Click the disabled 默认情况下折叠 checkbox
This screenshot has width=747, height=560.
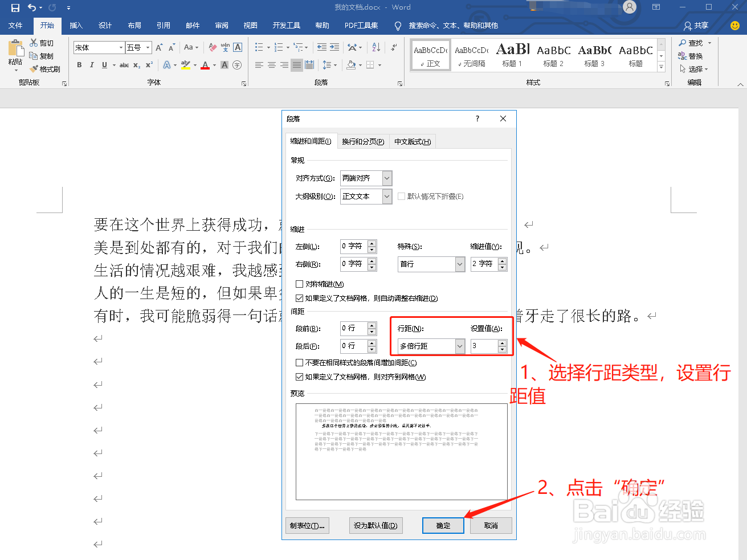click(x=401, y=196)
